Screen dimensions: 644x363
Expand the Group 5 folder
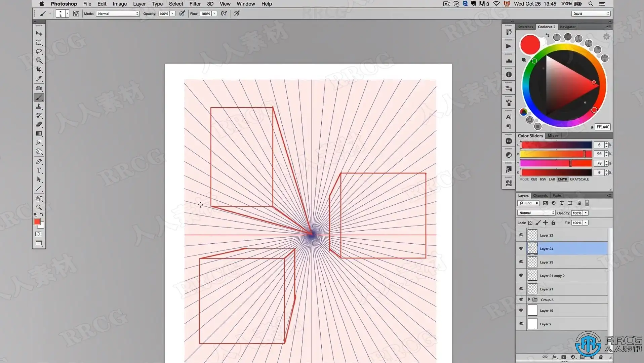tap(529, 299)
